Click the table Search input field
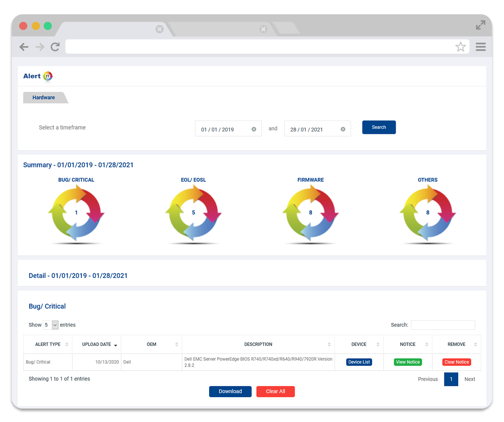 443,325
